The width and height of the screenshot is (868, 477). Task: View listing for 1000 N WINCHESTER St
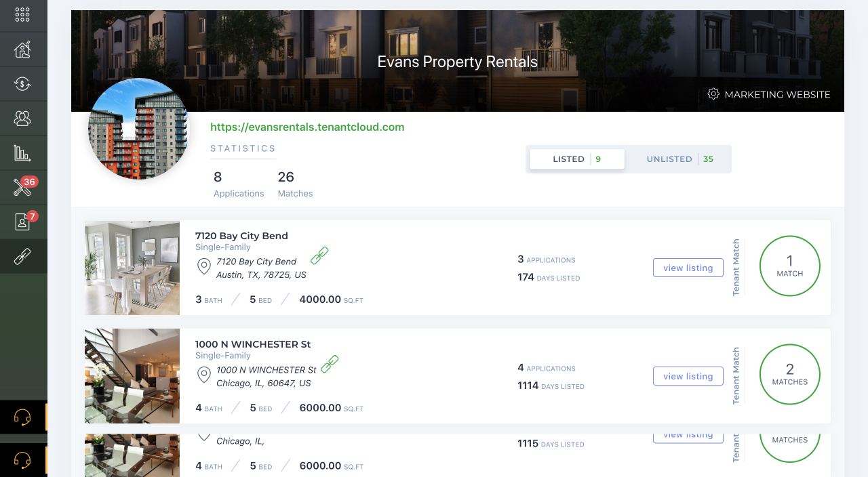click(x=688, y=376)
